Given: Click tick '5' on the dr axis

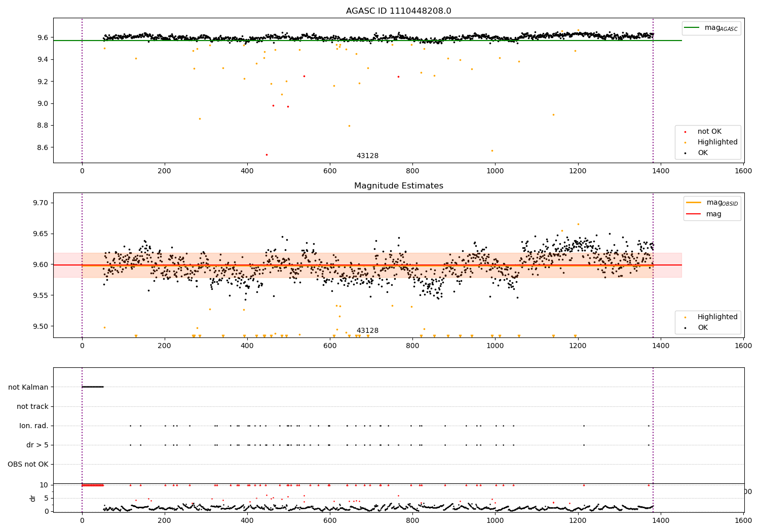Looking at the screenshot, I should point(46,498).
